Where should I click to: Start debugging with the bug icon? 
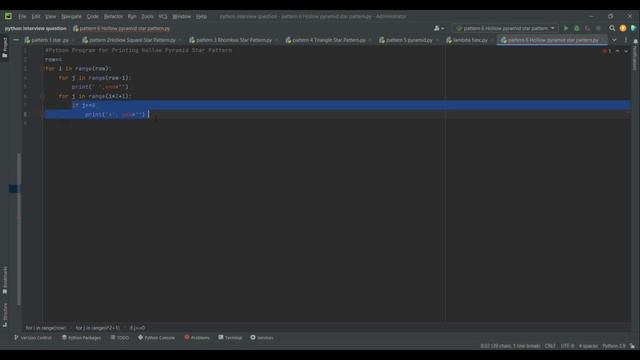[577, 28]
